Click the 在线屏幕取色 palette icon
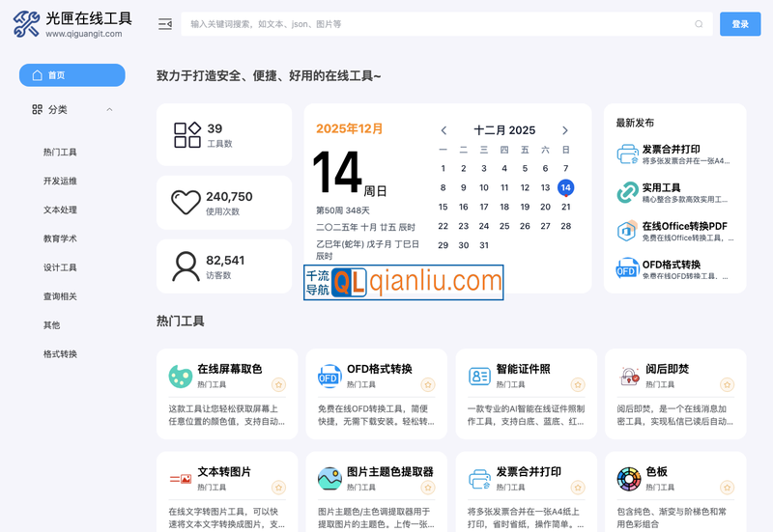Screen dimensions: 773x532 (x=181, y=377)
